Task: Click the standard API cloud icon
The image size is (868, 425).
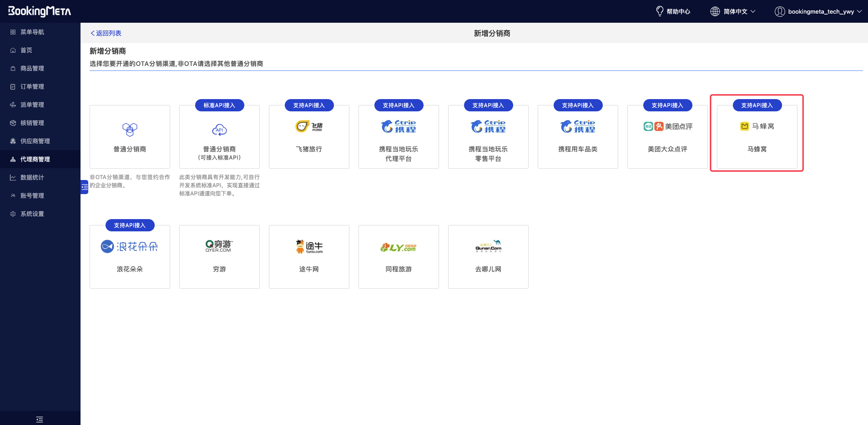Action: pyautogui.click(x=219, y=130)
